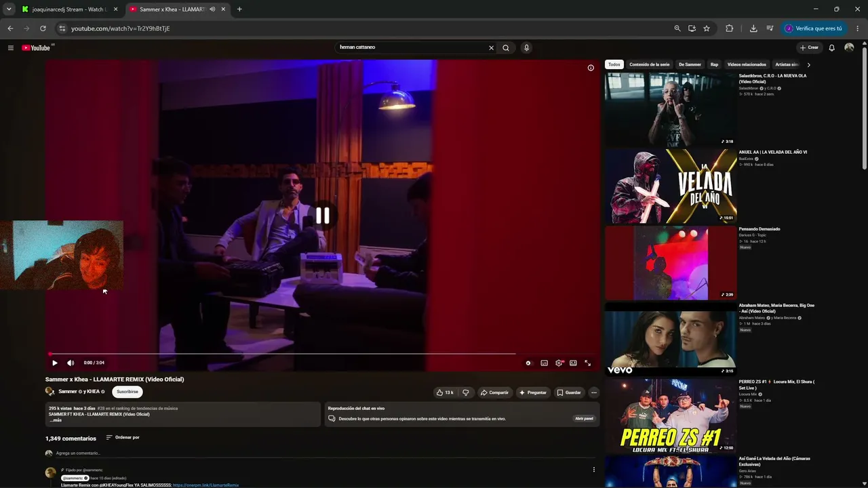868x488 pixels.
Task: Open the YouTube account avatar menu
Action: 849,47
